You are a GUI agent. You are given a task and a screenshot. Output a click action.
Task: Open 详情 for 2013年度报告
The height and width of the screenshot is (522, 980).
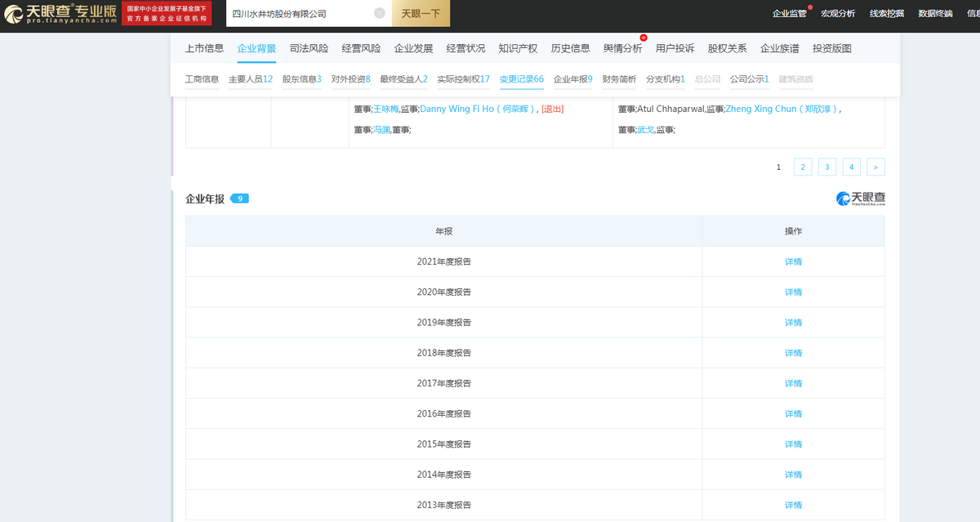point(793,505)
